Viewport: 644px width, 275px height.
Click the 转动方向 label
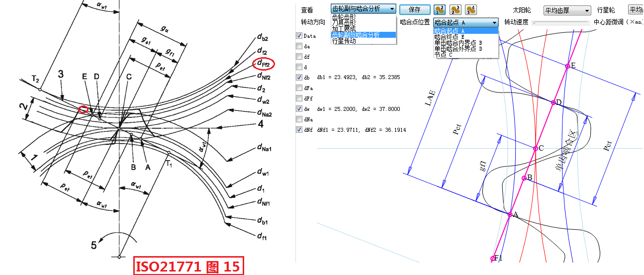[313, 22]
